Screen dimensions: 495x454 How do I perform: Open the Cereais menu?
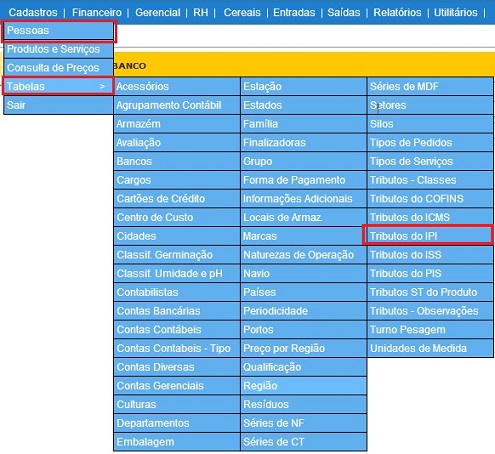242,12
